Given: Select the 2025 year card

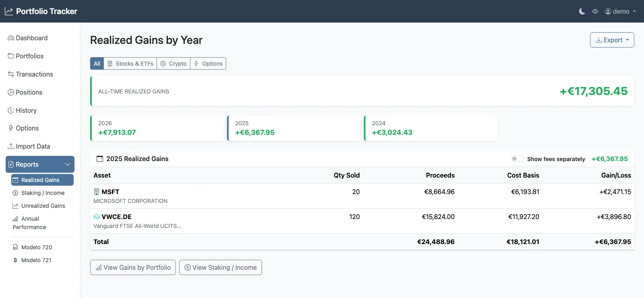Looking at the screenshot, I should pyautogui.click(x=294, y=128).
